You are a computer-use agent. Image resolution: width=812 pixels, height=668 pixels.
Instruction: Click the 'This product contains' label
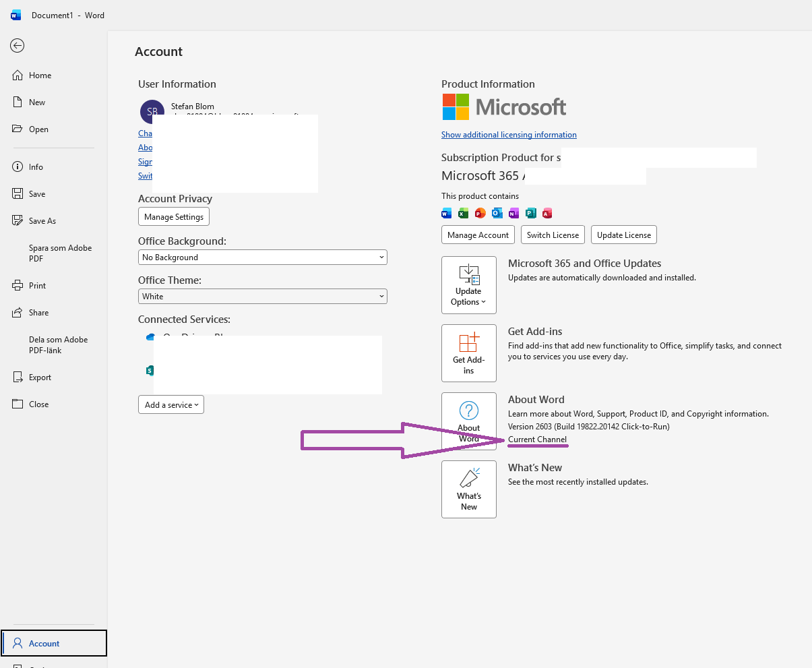(480, 196)
